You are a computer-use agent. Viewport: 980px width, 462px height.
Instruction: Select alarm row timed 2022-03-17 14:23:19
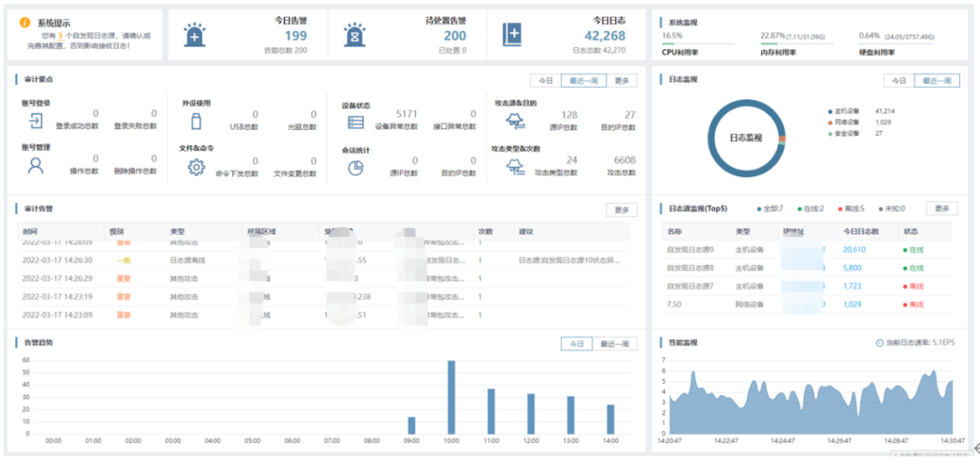click(x=323, y=296)
